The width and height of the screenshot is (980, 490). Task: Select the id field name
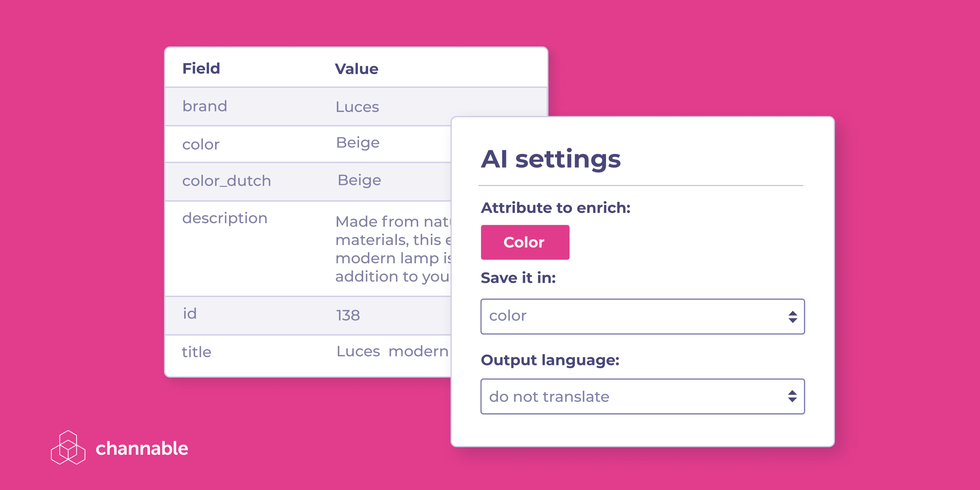[190, 314]
